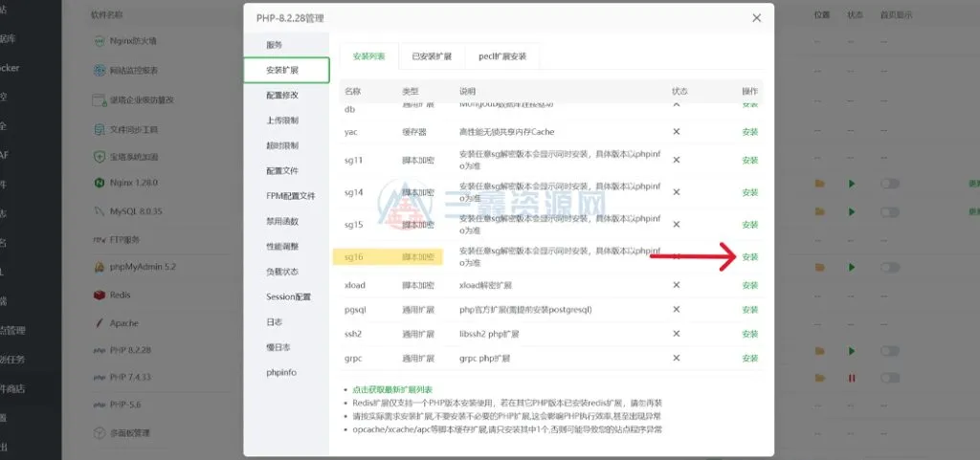Toggle homepage display for PHP 8.2.28
Image resolution: width=980 pixels, height=460 pixels.
coord(890,351)
